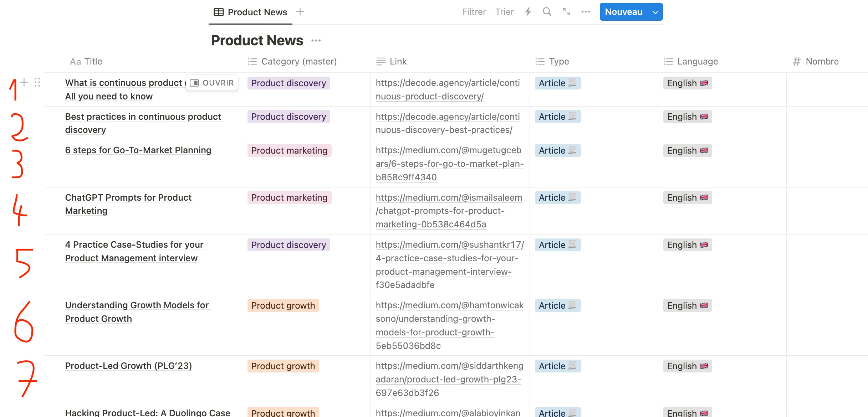
Task: Click Trier to sort the table
Action: [504, 12]
